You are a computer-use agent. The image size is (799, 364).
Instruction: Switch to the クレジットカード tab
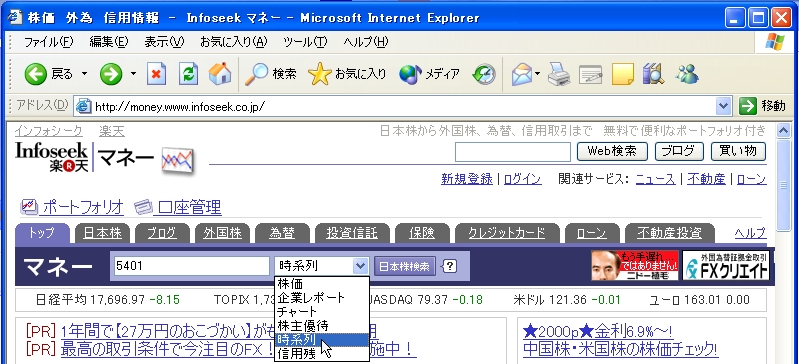(507, 233)
